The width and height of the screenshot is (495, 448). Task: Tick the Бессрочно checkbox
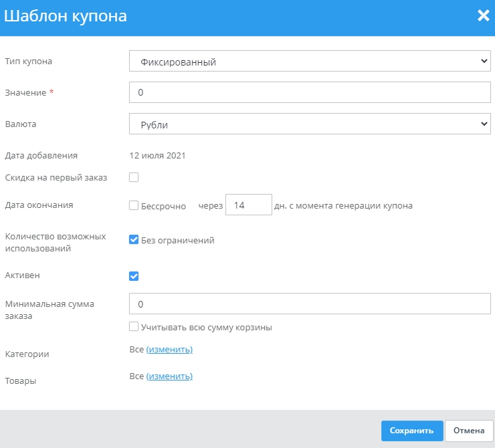[x=134, y=205]
